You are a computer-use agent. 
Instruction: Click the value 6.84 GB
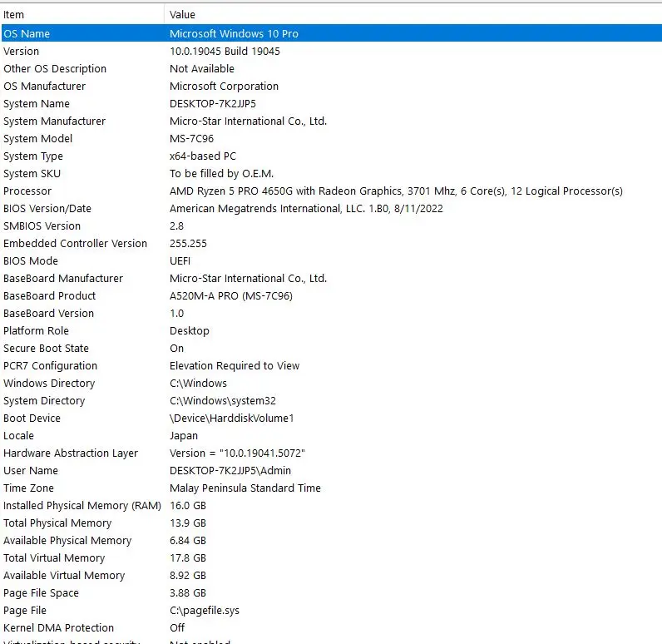187,540
